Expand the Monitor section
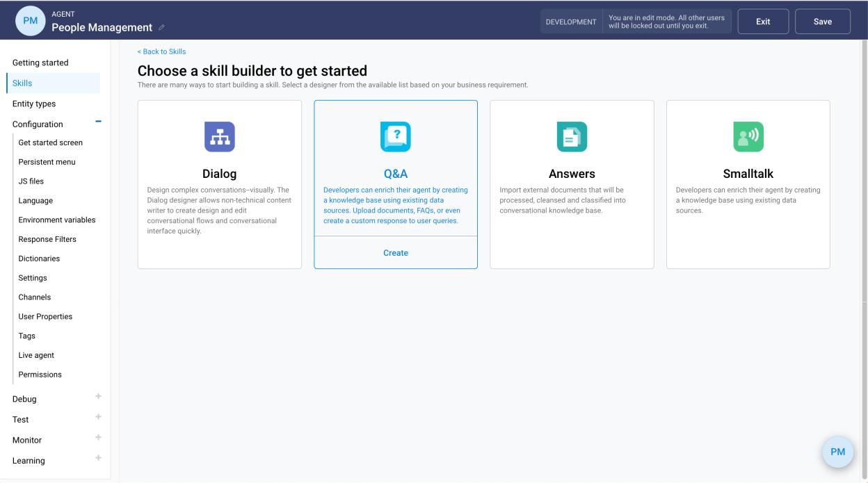868x483 pixels. point(98,437)
